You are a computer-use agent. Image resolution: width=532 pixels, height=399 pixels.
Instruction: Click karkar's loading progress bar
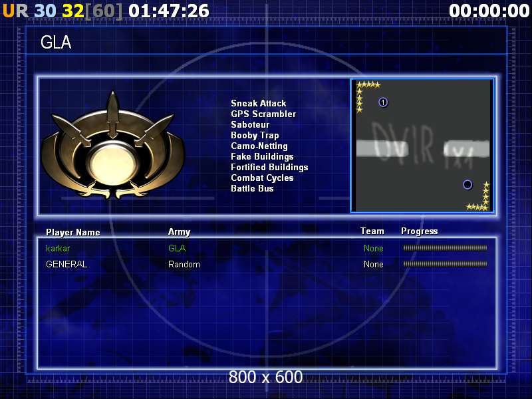click(x=445, y=248)
